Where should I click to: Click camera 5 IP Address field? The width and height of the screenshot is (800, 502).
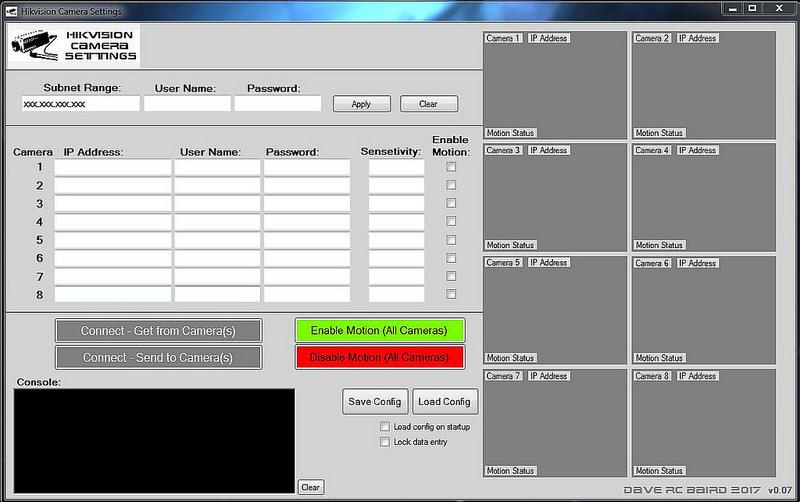pyautogui.click(x=113, y=240)
